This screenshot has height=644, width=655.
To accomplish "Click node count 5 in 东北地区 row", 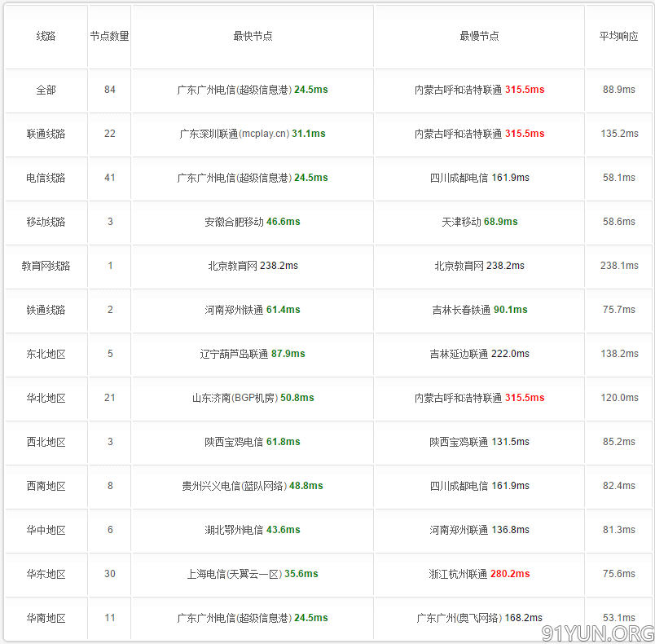I will coord(110,354).
